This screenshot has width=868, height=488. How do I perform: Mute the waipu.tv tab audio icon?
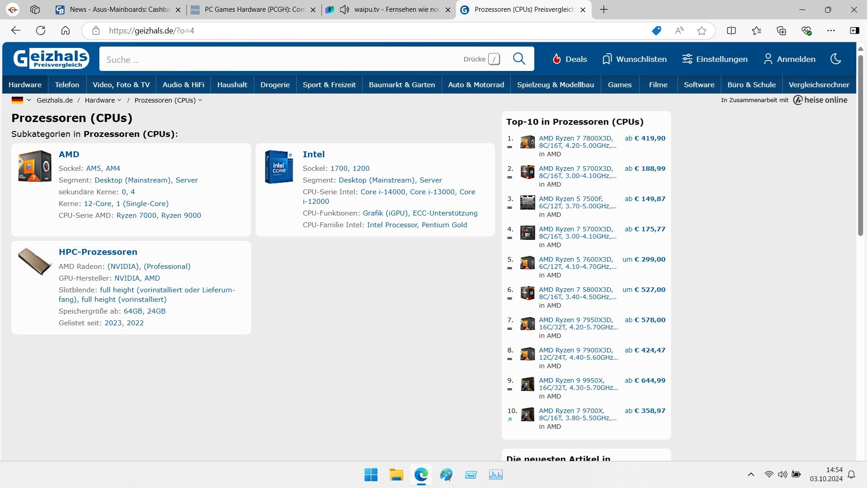coord(345,9)
